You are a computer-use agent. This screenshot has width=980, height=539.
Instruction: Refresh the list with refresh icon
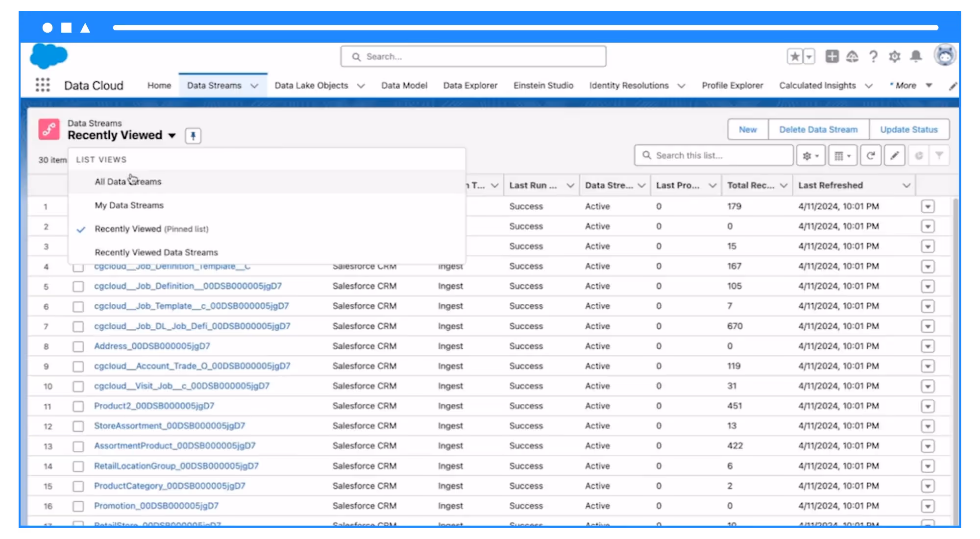(x=871, y=156)
